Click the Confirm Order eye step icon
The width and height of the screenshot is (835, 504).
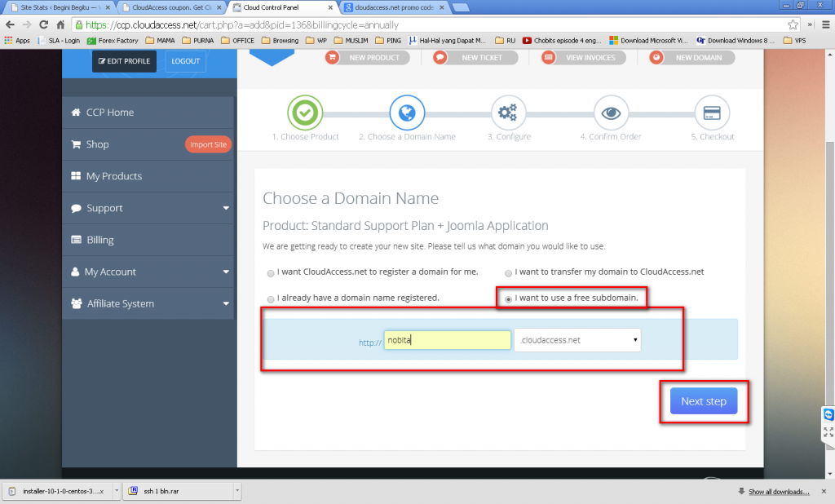pyautogui.click(x=611, y=113)
